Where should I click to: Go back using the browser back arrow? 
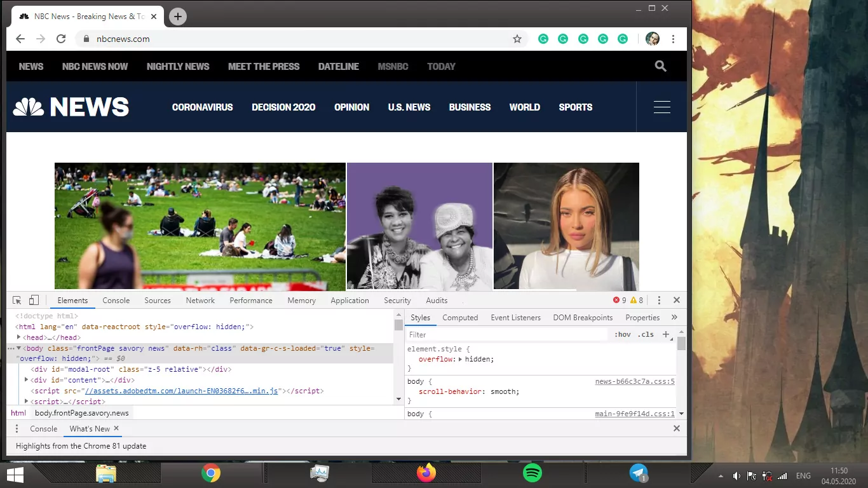(x=20, y=39)
